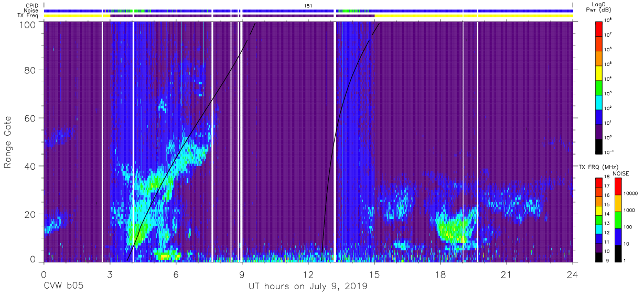The height and width of the screenshot is (297, 644).
Task: Click the cyan segment of Lag0 Pwr colorbar
Action: [x=598, y=102]
